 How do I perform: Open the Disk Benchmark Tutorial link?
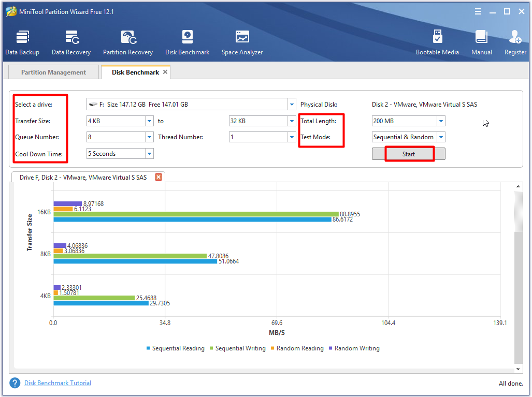coord(57,383)
